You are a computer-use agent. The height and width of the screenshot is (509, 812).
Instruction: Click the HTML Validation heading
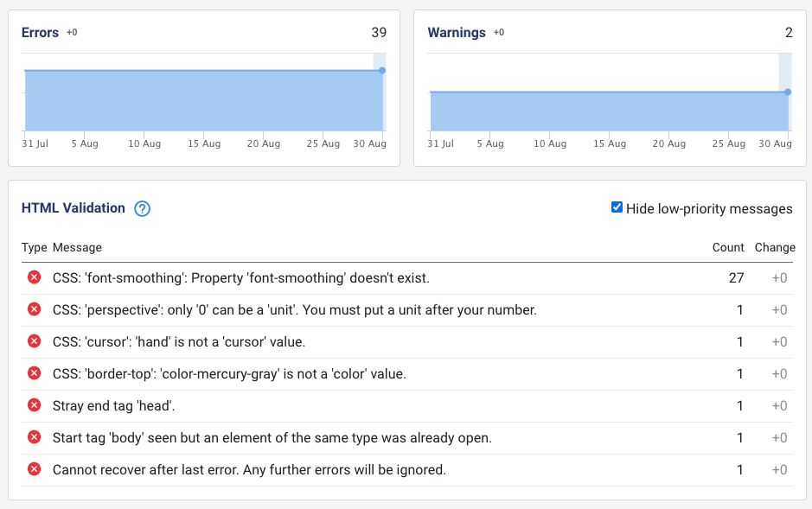point(73,208)
